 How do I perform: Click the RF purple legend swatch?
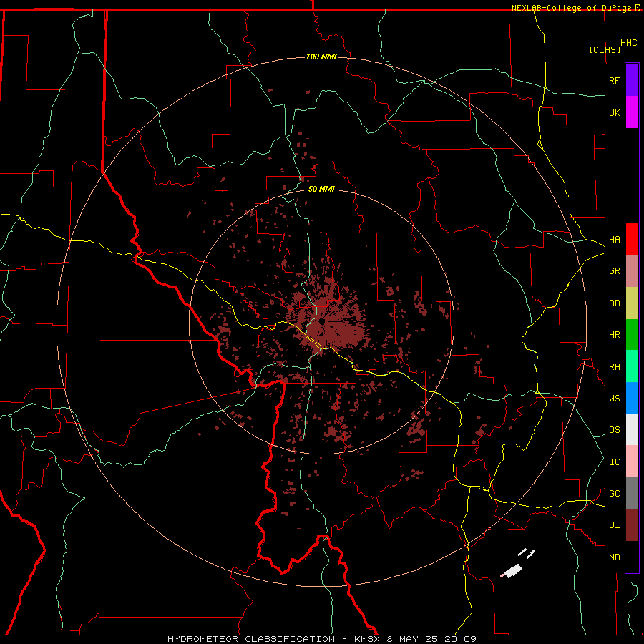[632, 80]
